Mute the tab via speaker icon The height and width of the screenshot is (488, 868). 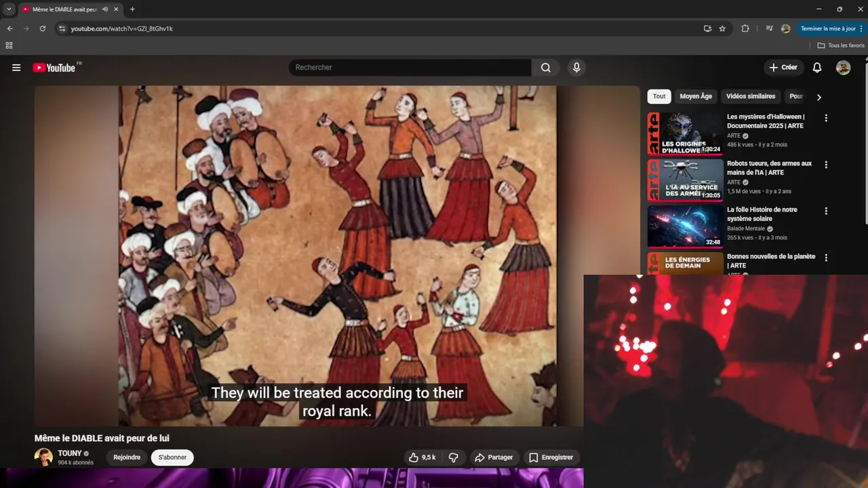click(105, 9)
